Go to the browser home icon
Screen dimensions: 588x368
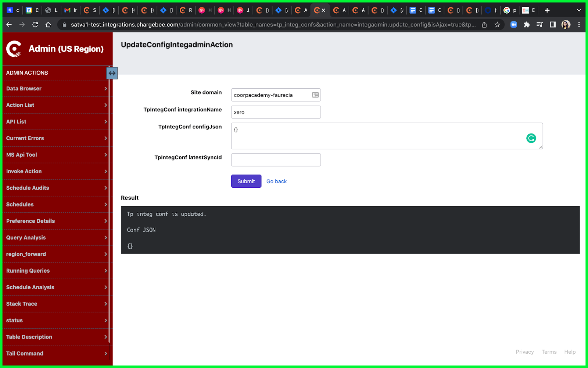(48, 25)
